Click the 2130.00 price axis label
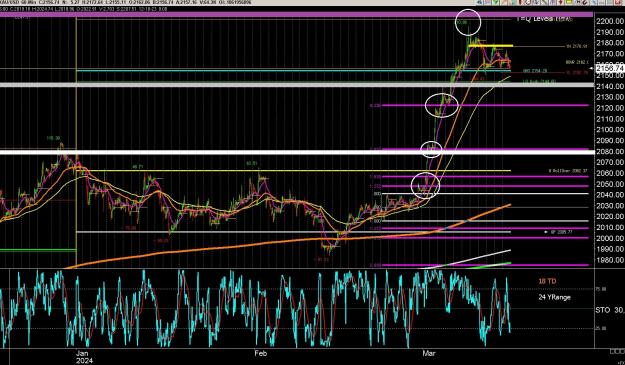 (610, 97)
